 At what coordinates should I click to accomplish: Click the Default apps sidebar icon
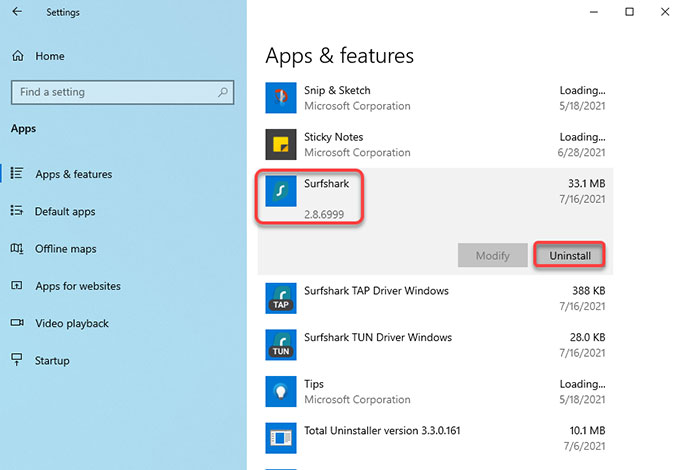pos(17,211)
